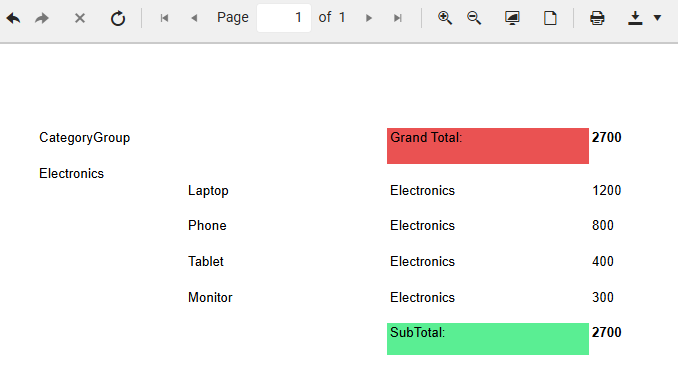Click Electronics category in Phone row
The height and width of the screenshot is (377, 678).
pyautogui.click(x=422, y=225)
